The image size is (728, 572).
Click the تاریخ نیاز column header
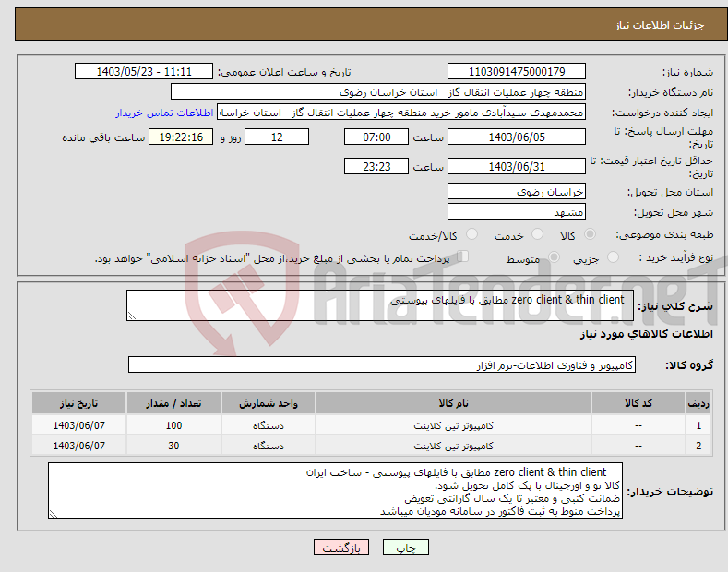coord(79,403)
